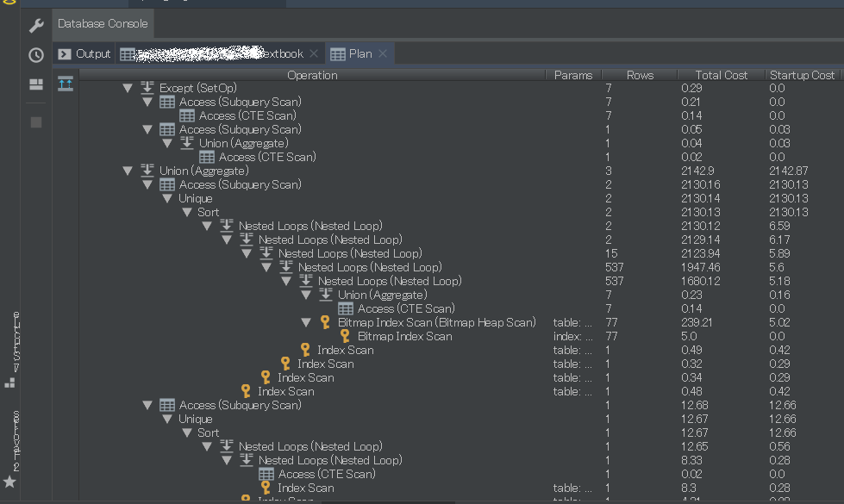Collapse the Bitmap Heap Scan node
844x504 pixels.
pyautogui.click(x=306, y=323)
